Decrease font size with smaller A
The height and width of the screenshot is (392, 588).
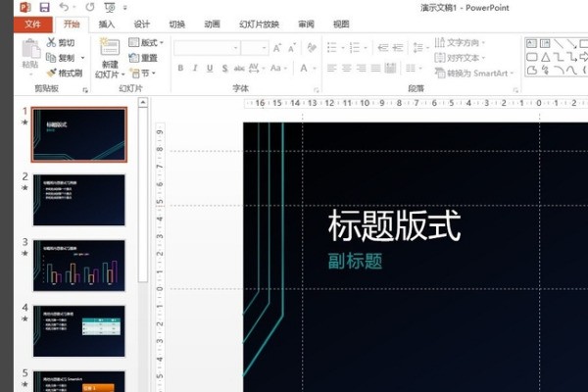pos(291,48)
